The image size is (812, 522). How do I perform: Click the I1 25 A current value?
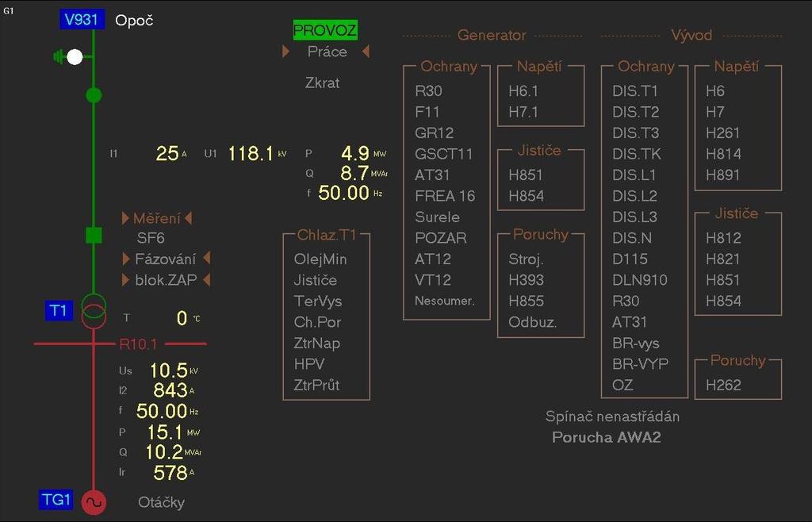pos(167,153)
